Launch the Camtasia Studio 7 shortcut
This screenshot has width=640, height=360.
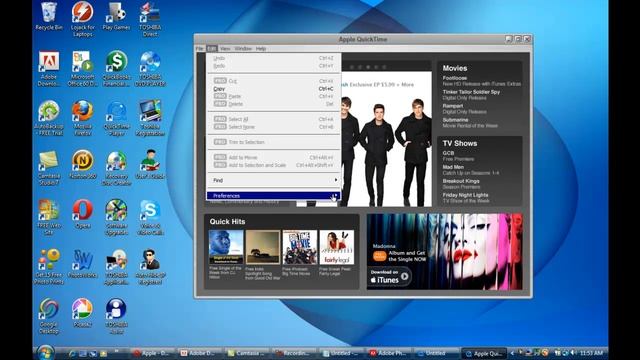click(x=49, y=168)
